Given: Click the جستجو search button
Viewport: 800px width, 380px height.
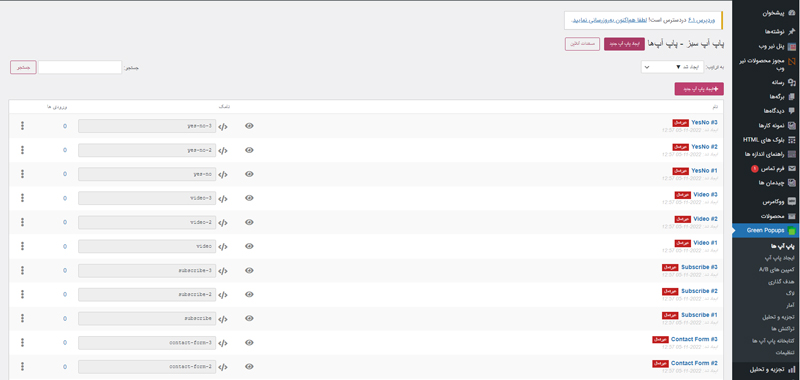Looking at the screenshot, I should (23, 67).
